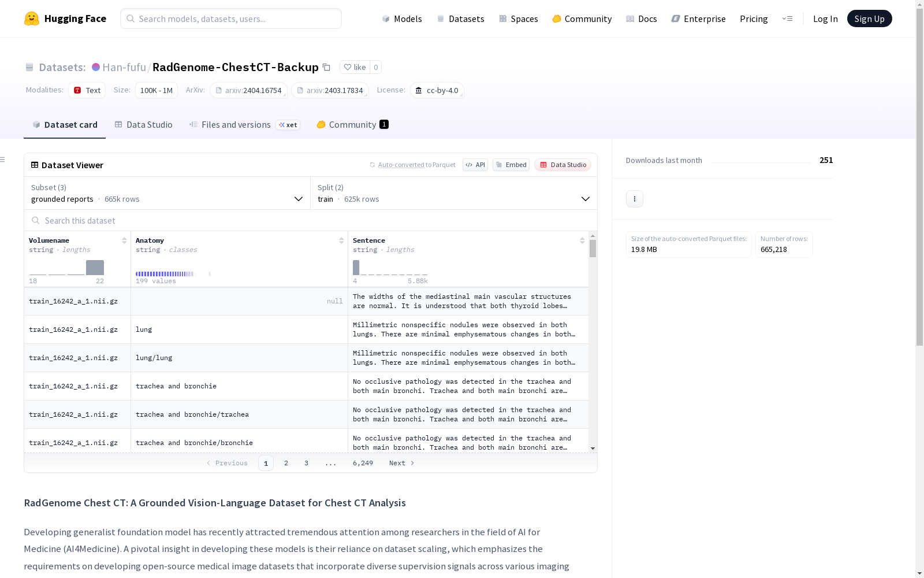Sort the Volumename column

point(124,240)
